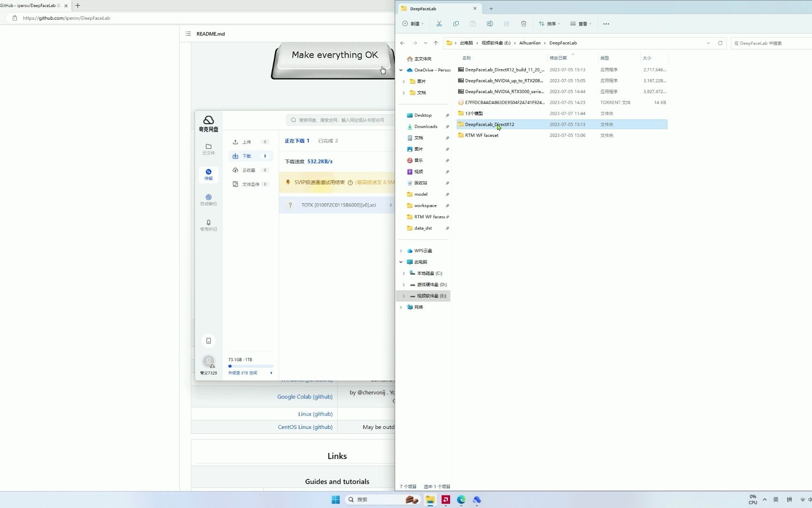Go up one folder level in Explorer
812x508 pixels.
click(436, 43)
